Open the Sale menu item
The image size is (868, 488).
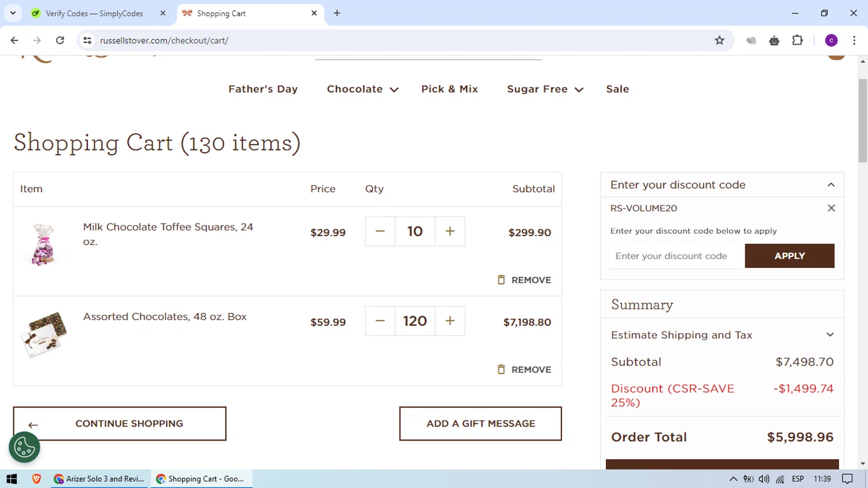[617, 89]
